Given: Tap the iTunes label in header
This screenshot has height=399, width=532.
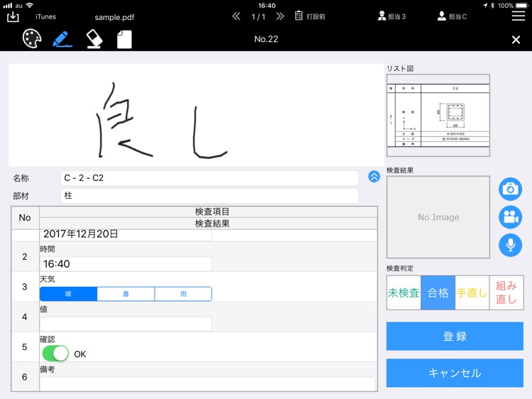Looking at the screenshot, I should pyautogui.click(x=46, y=16).
